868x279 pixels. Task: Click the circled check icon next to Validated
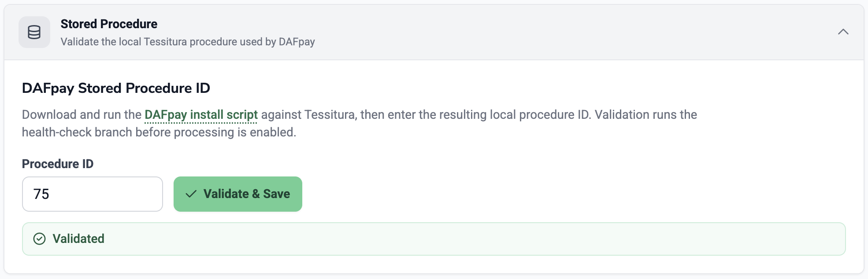point(40,239)
